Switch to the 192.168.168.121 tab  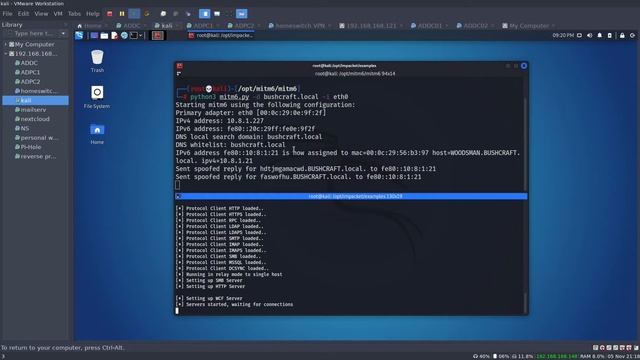[371, 26]
